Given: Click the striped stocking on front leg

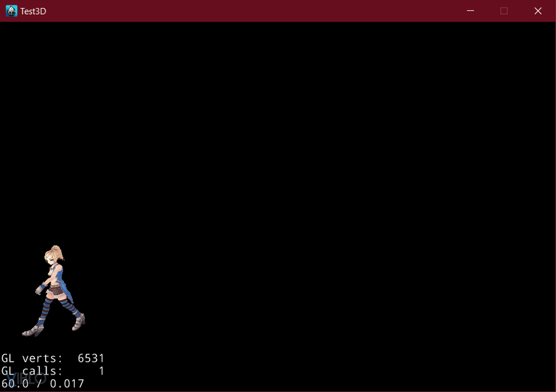Looking at the screenshot, I should coord(45,309).
